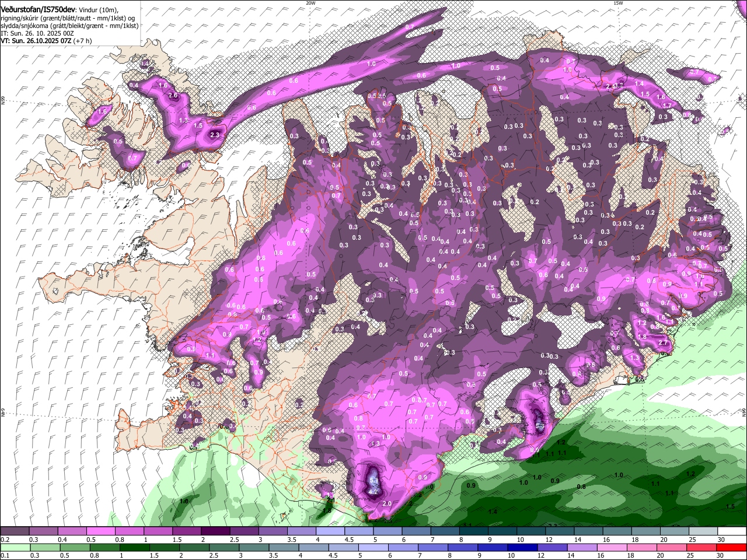Click the 2.3 snowfall value on the map
Viewport: 747px width, 560px height.
click(214, 135)
